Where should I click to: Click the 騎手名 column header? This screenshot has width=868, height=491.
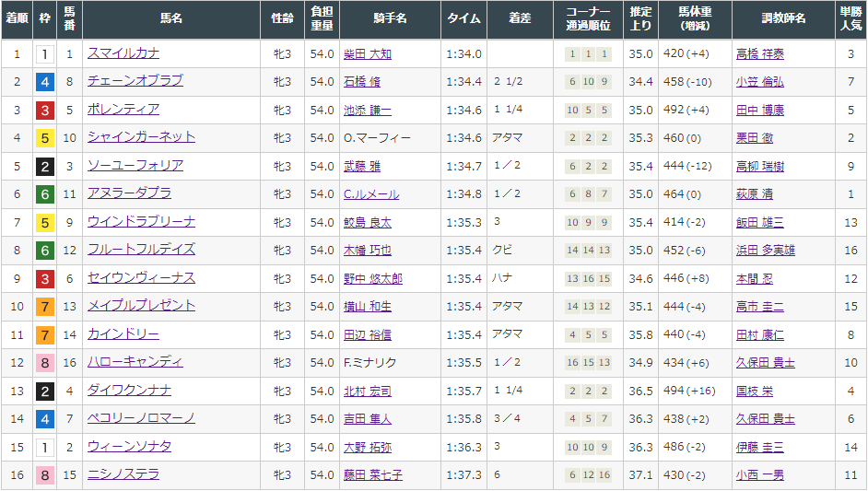coord(391,19)
